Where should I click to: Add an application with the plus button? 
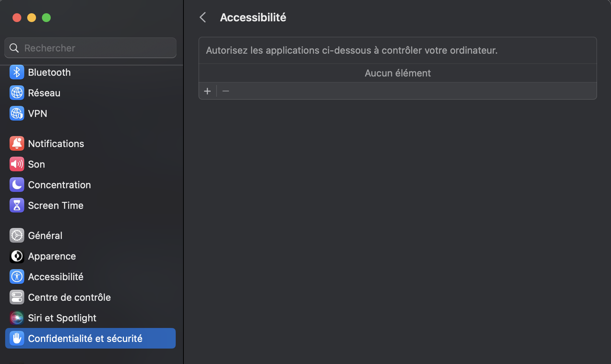click(x=207, y=91)
